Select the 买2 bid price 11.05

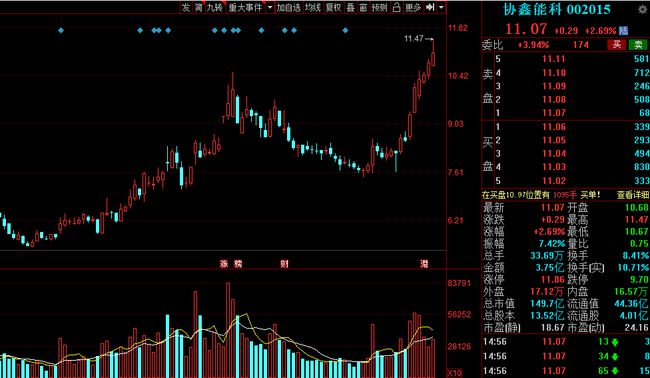554,140
